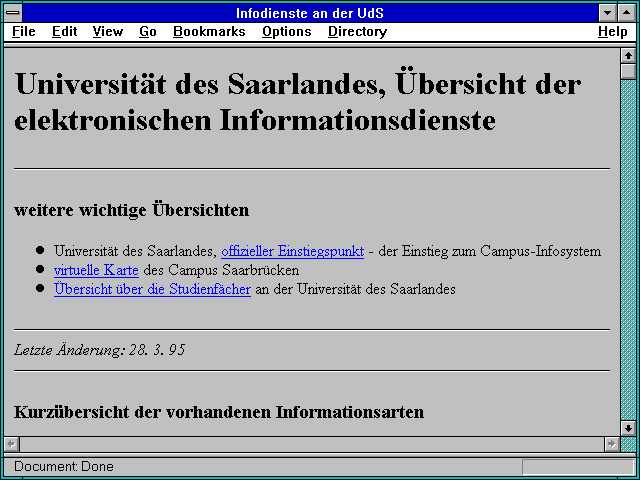
Task: Click the horizontal scrollbar right arrow
Action: pyautogui.click(x=611, y=444)
